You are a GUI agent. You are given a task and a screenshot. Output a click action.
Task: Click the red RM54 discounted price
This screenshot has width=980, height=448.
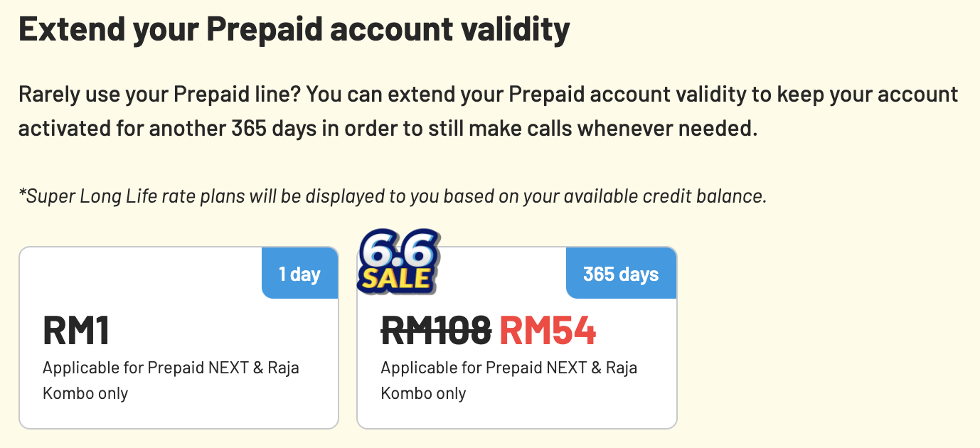(548, 331)
